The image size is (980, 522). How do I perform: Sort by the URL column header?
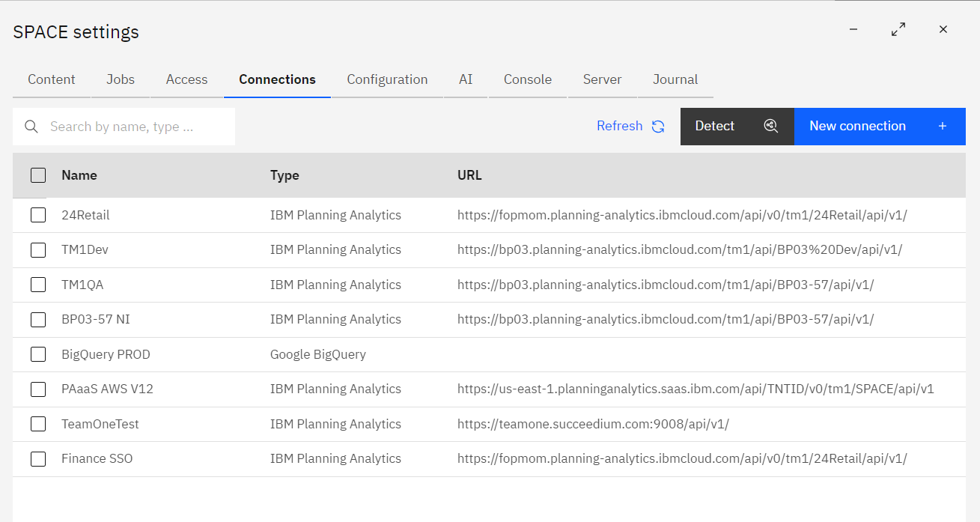click(469, 175)
